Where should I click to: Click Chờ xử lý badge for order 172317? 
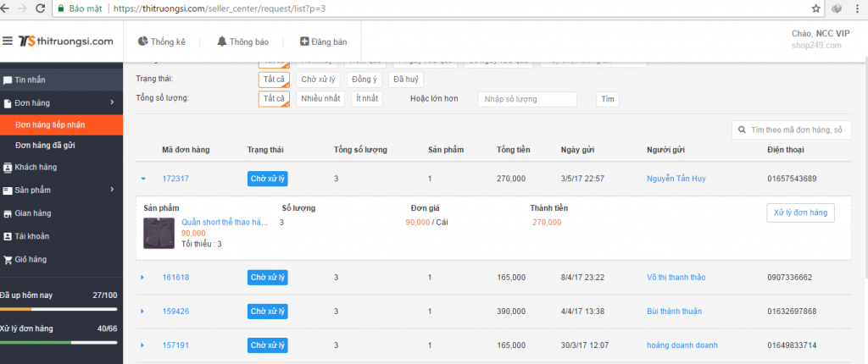pyautogui.click(x=267, y=179)
